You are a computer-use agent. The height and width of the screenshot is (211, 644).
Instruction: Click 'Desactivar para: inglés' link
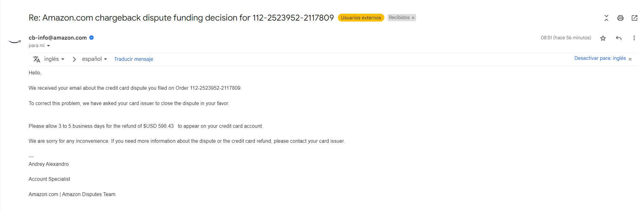click(600, 58)
